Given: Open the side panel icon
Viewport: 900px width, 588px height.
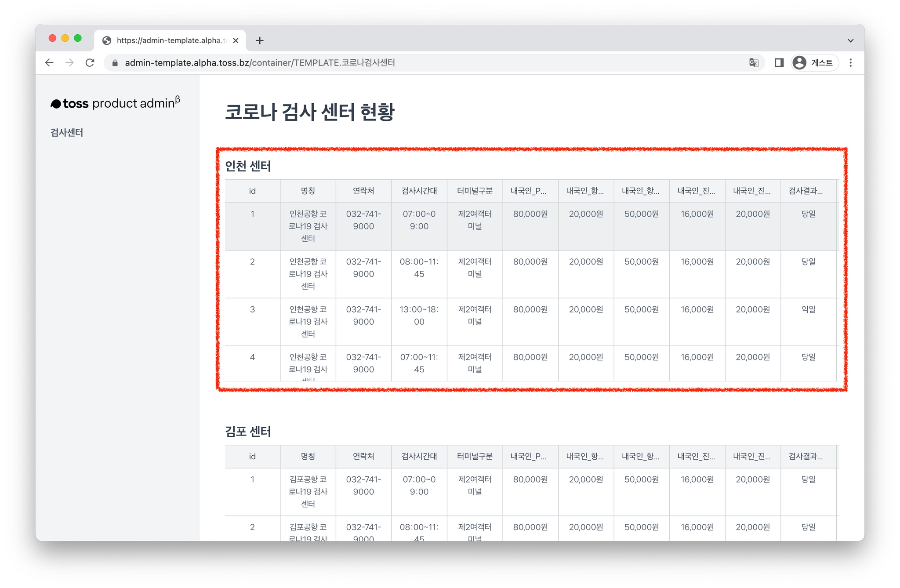Looking at the screenshot, I should click(779, 63).
